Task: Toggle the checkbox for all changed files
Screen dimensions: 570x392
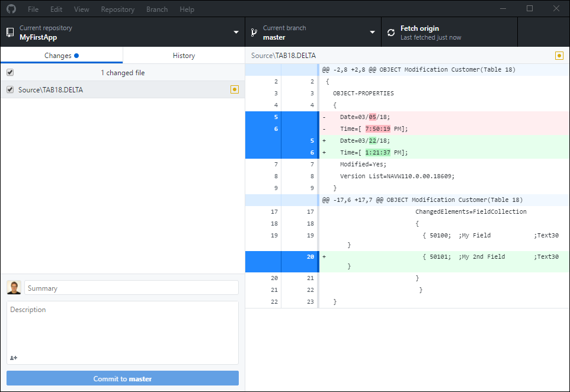Action: pyautogui.click(x=10, y=73)
